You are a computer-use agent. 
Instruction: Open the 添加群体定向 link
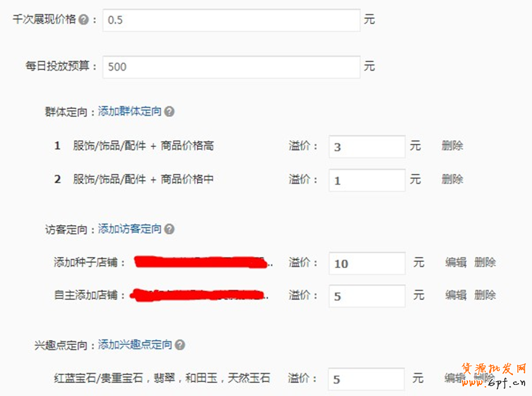pyautogui.click(x=130, y=111)
